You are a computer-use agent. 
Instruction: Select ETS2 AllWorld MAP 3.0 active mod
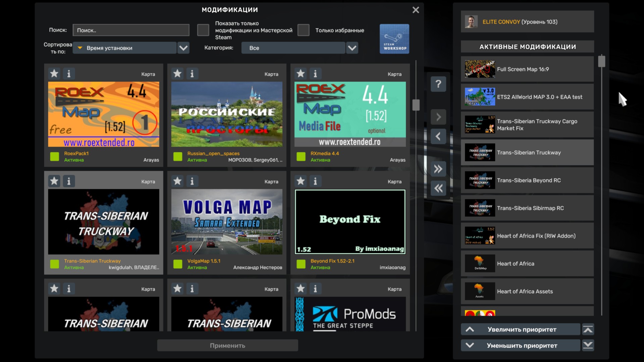coord(527,97)
